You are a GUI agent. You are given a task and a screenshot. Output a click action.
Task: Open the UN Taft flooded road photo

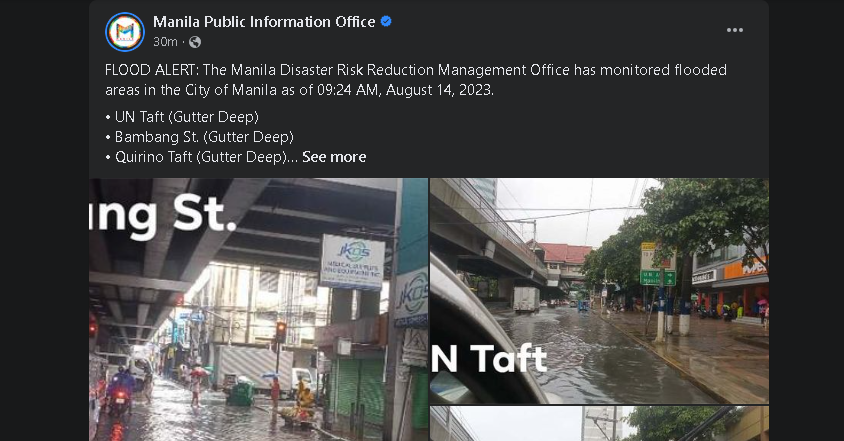tap(599, 290)
